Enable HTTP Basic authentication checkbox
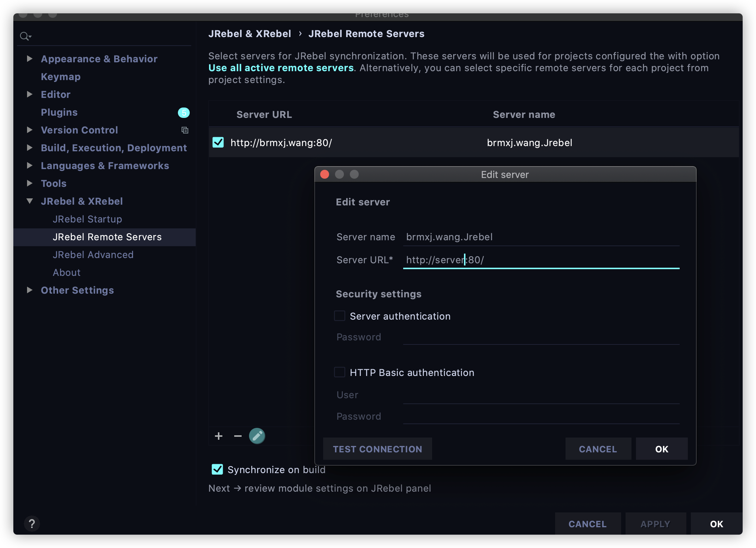756x548 pixels. click(339, 372)
